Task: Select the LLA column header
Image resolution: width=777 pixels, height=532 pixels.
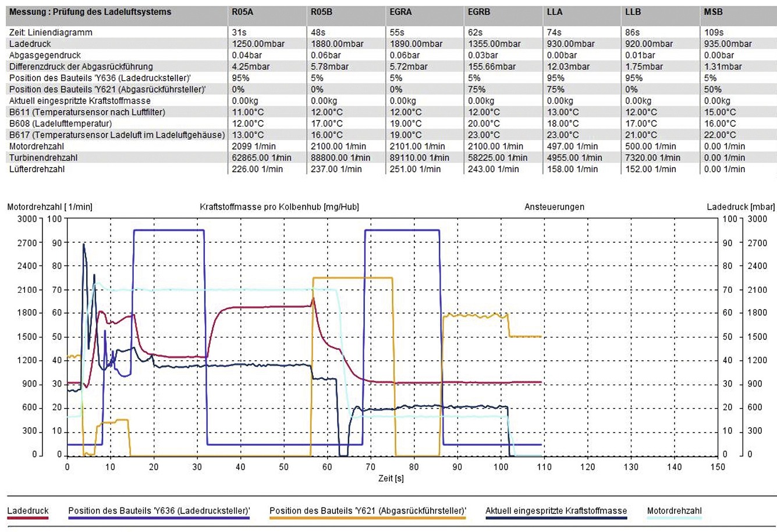Action: coord(555,12)
